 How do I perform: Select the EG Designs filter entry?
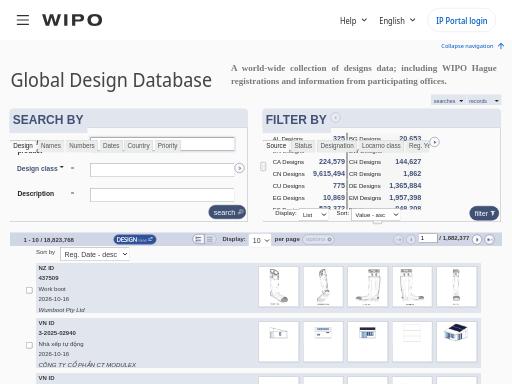coord(308,198)
